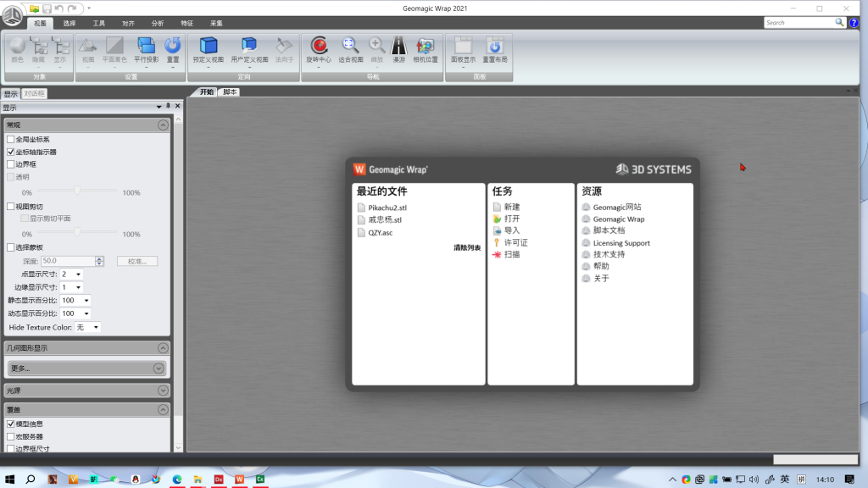Open Windows Start menu
This screenshot has height=488, width=868.
coord(10,480)
